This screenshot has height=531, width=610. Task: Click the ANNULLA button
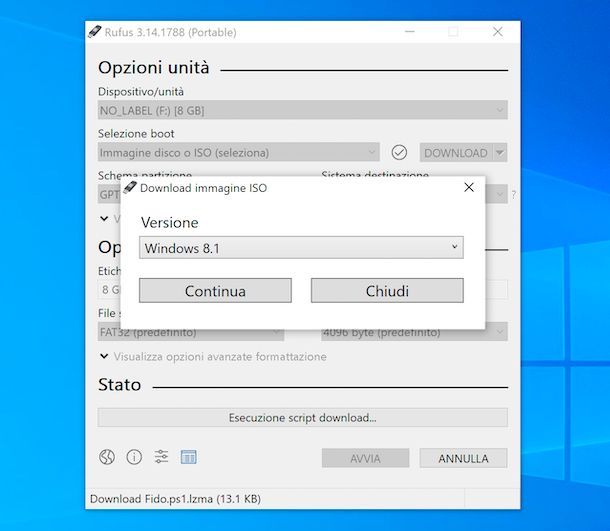(463, 458)
